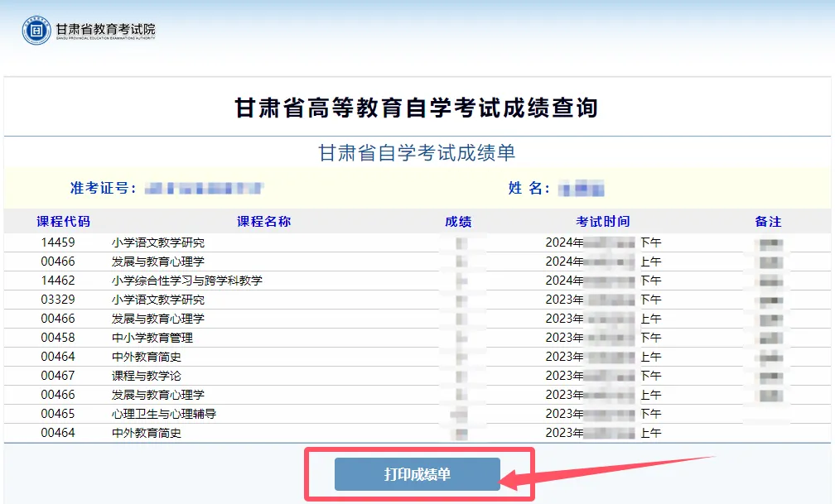Click the 姓名 label
The image size is (835, 504).
pyautogui.click(x=529, y=188)
